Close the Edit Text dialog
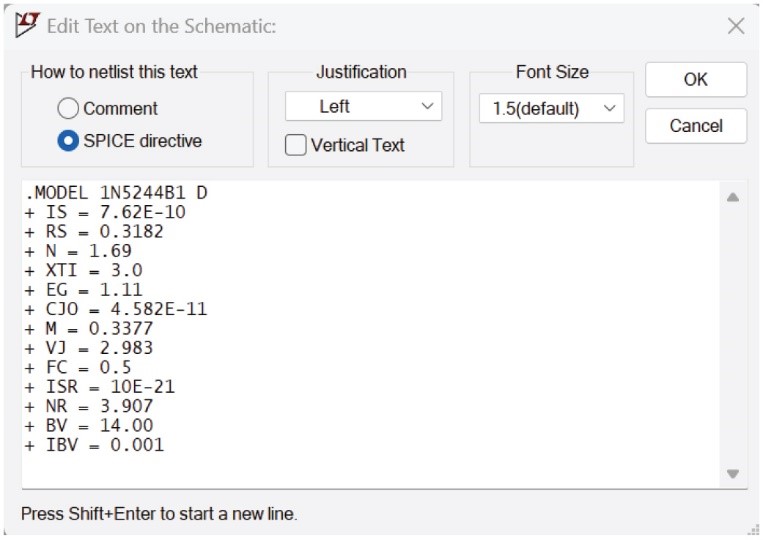Image resolution: width=763 pixels, height=540 pixels. click(735, 26)
